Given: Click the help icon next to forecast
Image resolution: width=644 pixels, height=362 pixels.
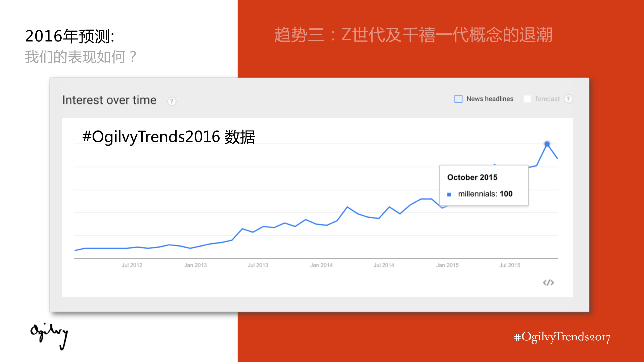Looking at the screenshot, I should pos(568,99).
